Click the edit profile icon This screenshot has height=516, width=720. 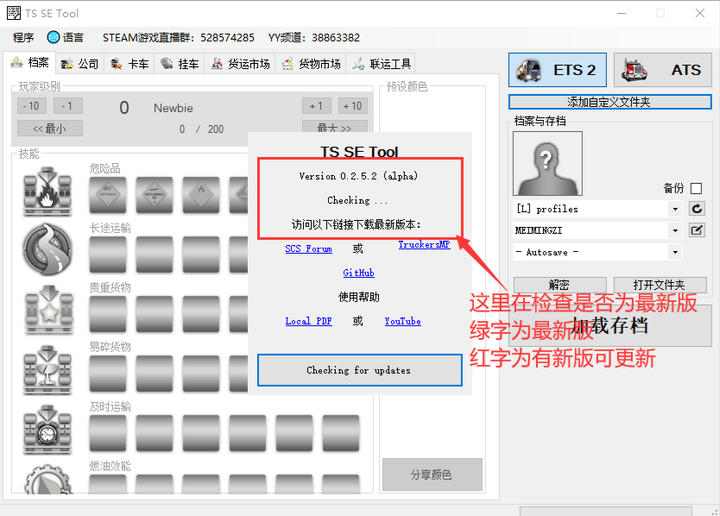[697, 230]
